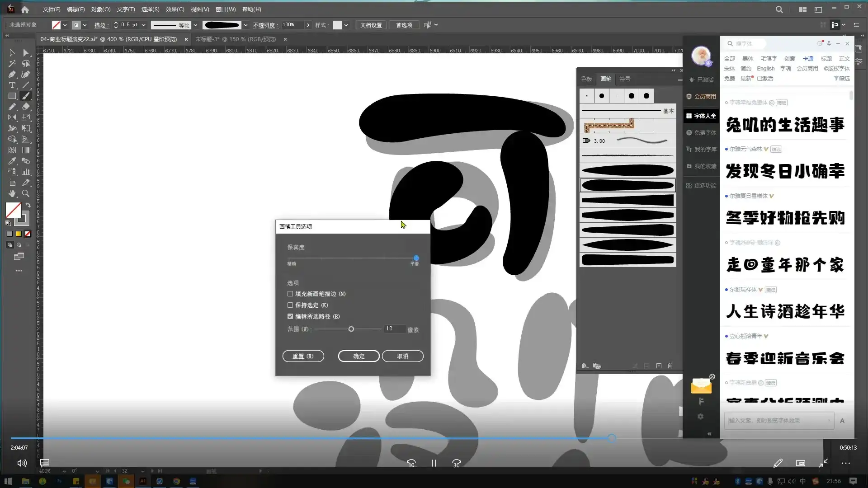Screen dimensions: 868x488
Task: Open the brush libraries menu icon
Action: [585, 366]
